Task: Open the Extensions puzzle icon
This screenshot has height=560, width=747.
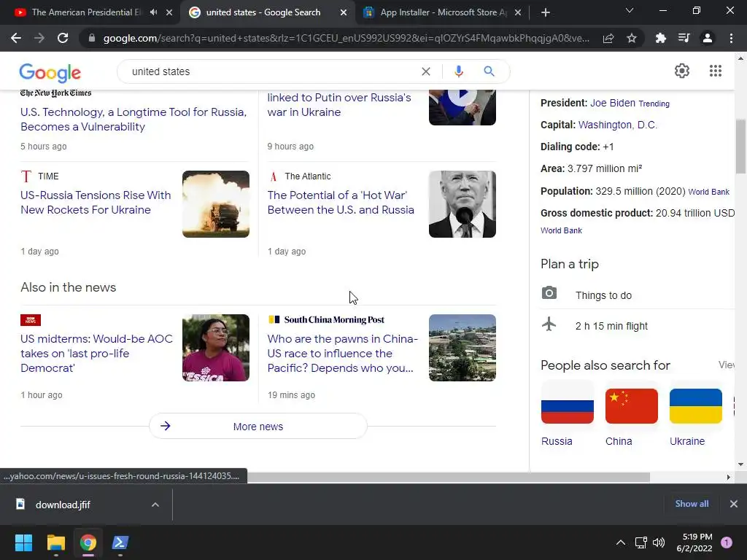Action: [x=661, y=38]
